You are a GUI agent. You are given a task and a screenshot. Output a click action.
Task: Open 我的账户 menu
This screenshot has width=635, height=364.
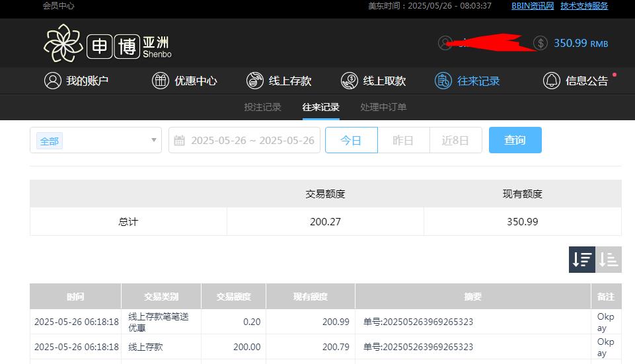point(77,81)
